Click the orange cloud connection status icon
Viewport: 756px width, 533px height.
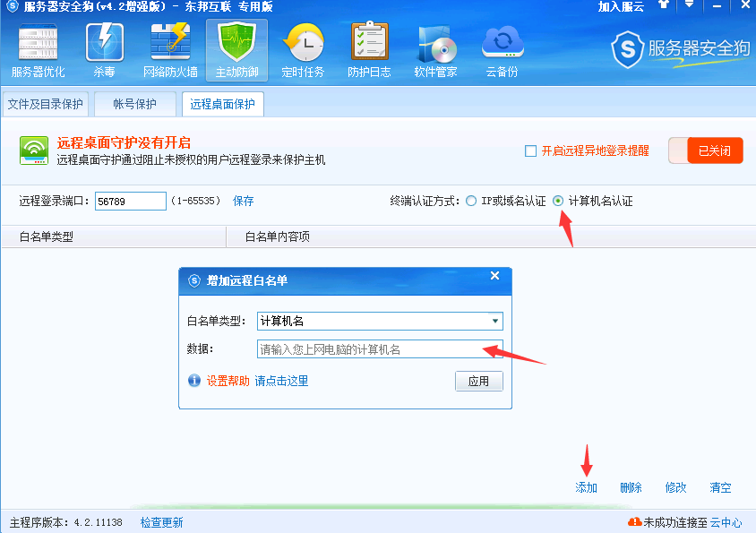point(634,522)
